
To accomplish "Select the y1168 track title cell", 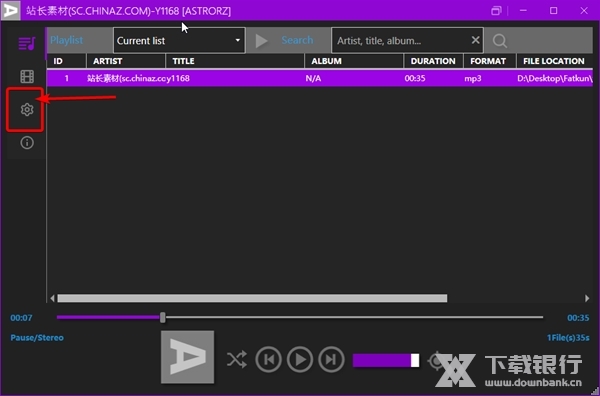I will pos(178,78).
